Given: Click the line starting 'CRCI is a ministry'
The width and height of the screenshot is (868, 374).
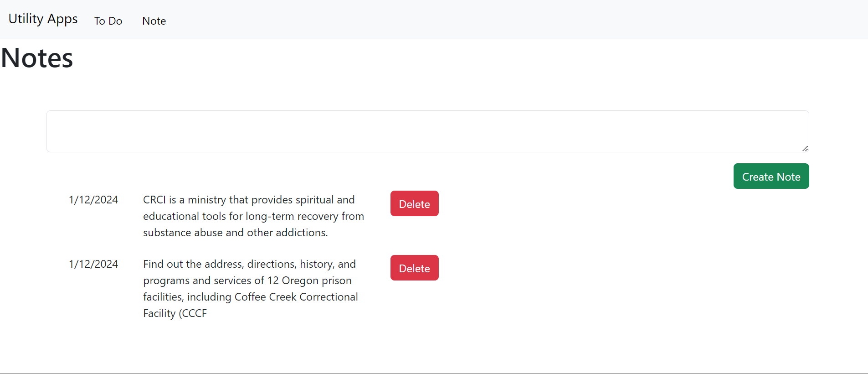Looking at the screenshot, I should click(249, 200).
